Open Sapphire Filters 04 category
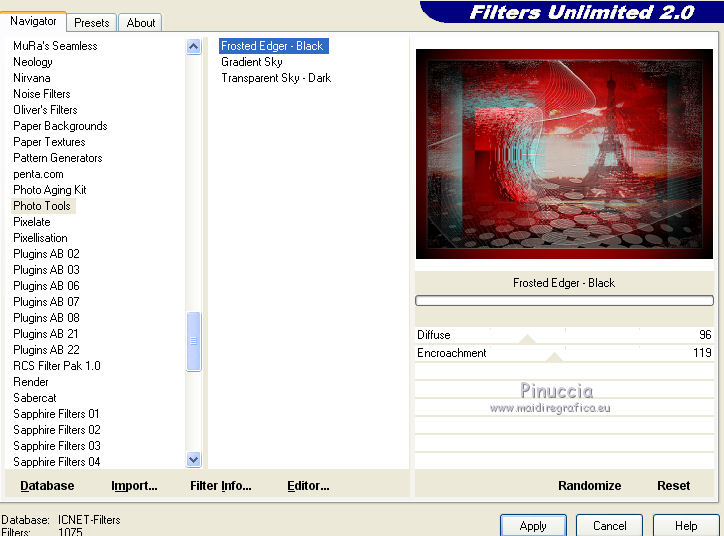The height and width of the screenshot is (536, 724). 57,462
